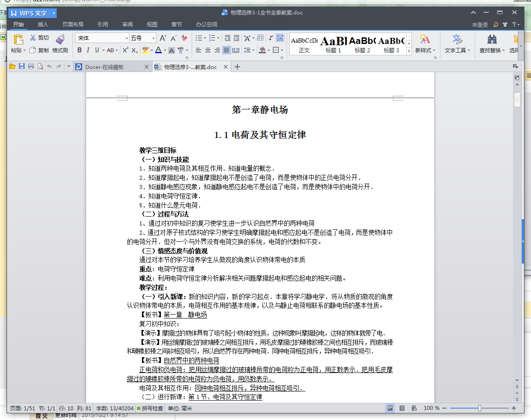Switch to the 页面布局 ribbon tab
Viewport: 531px width, 420px height.
coord(73,25)
